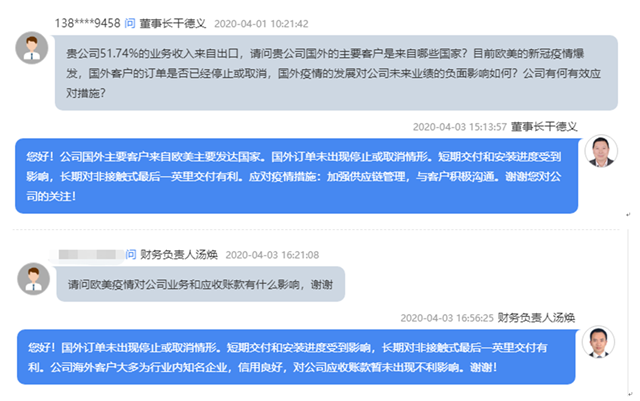The image size is (640, 401).
Task: Click the blue 问 icon before 财务负责人汤焕
Action: click(x=131, y=254)
